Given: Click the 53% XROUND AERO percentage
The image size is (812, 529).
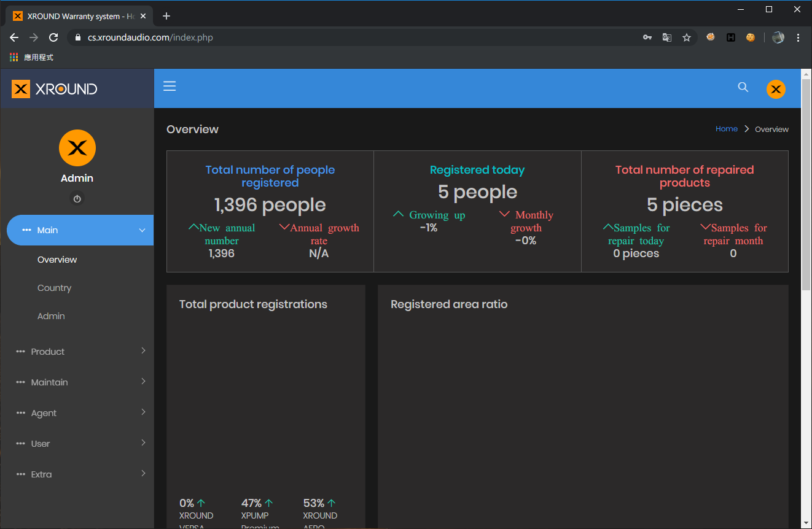Looking at the screenshot, I should 314,503.
